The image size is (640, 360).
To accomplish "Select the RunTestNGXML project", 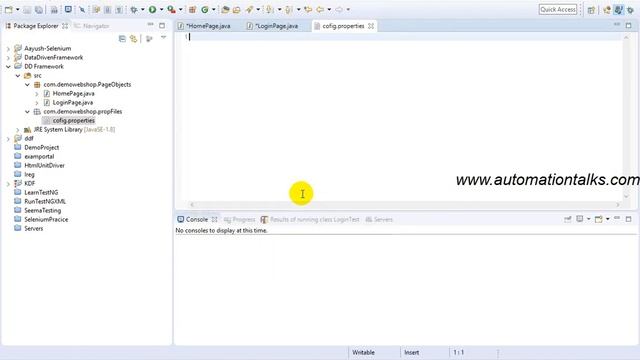I will pos(44,201).
